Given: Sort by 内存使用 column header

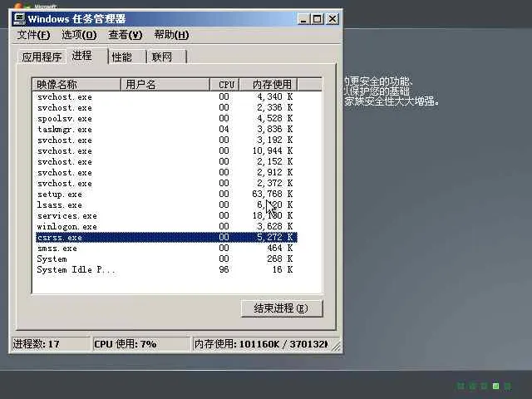Looking at the screenshot, I should [x=268, y=85].
